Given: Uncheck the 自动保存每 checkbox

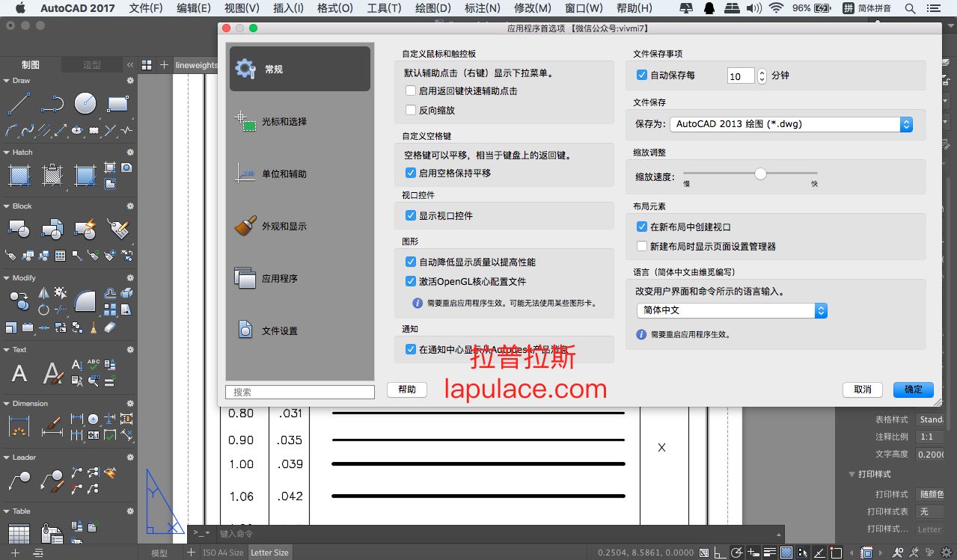Looking at the screenshot, I should (x=642, y=76).
